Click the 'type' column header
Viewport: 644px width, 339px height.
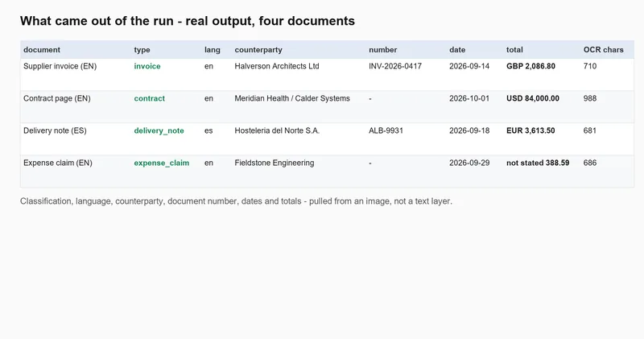pyautogui.click(x=142, y=50)
